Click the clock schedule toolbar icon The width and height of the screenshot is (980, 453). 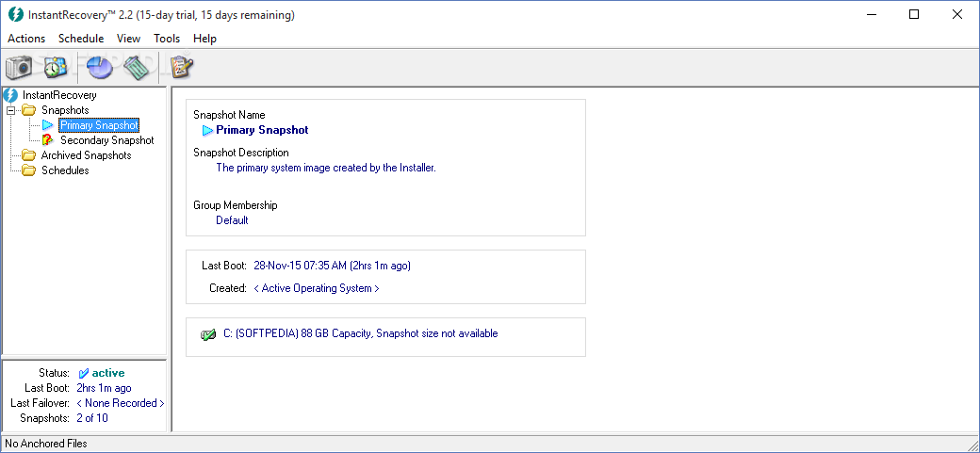(56, 67)
